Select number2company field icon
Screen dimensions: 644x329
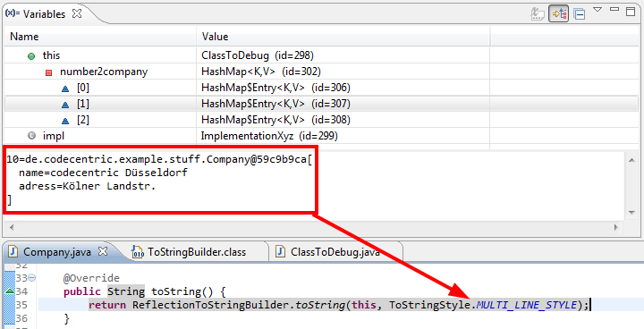pyautogui.click(x=49, y=72)
